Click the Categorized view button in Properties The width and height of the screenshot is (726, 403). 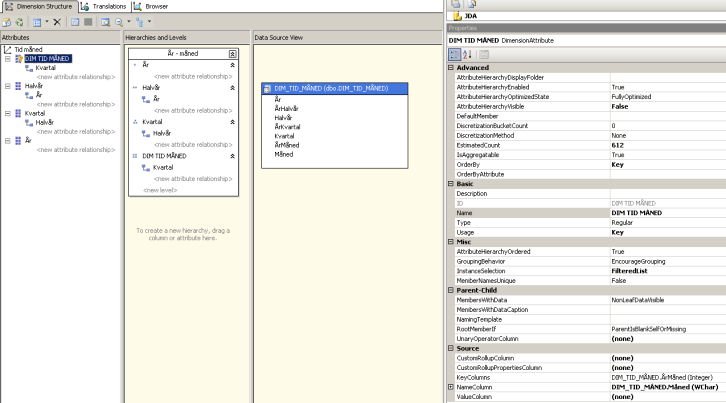(x=455, y=55)
